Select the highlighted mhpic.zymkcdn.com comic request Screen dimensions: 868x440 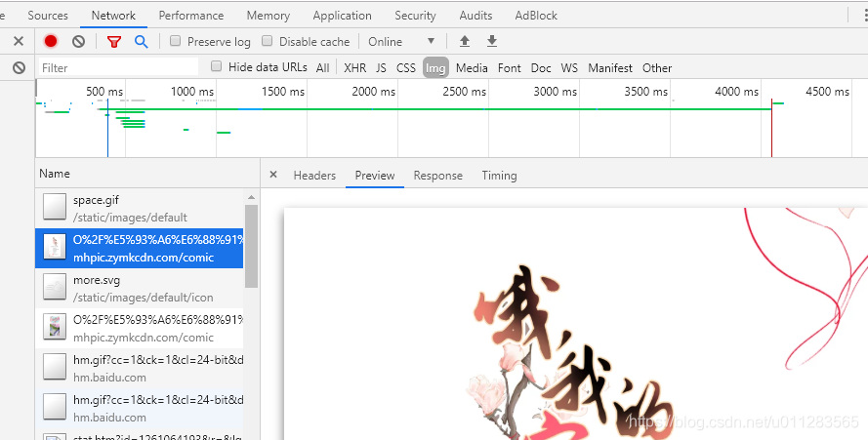coord(139,248)
